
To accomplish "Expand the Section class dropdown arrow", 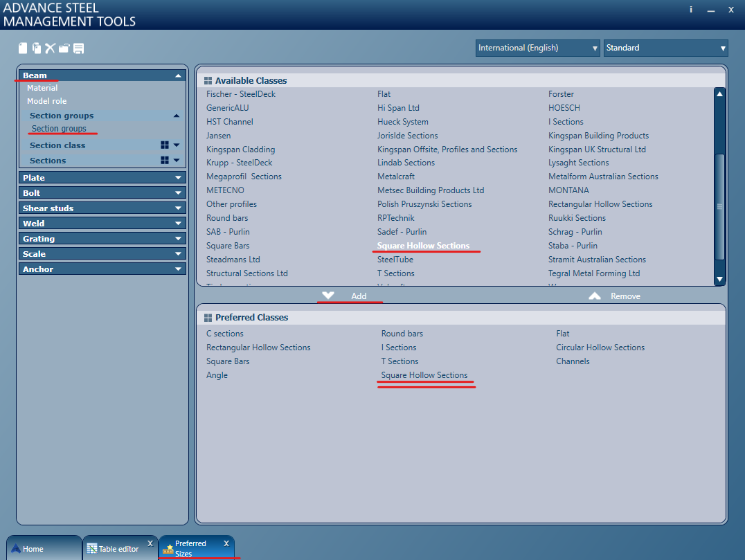I will pyautogui.click(x=177, y=145).
